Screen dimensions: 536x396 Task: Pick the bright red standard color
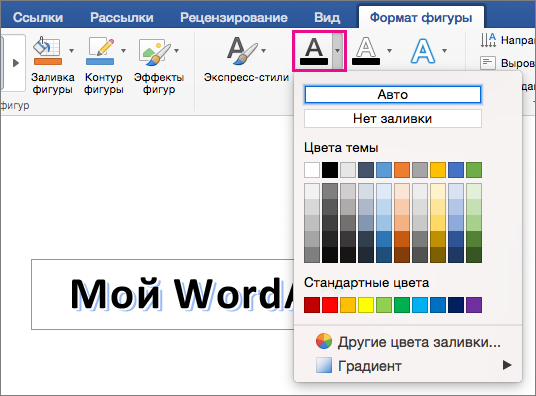click(x=330, y=305)
